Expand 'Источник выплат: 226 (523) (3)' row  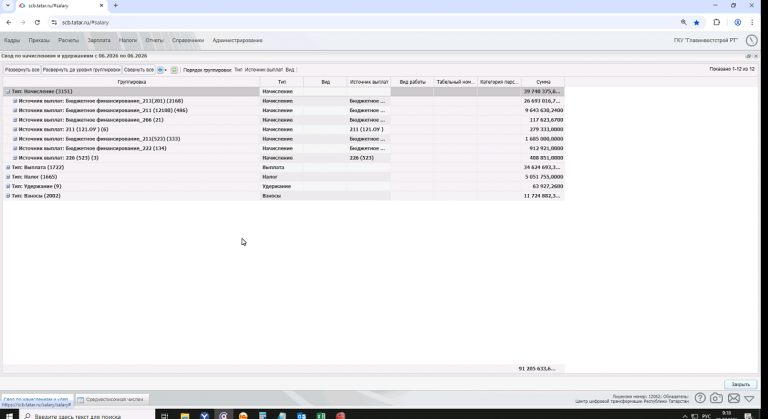[15, 158]
